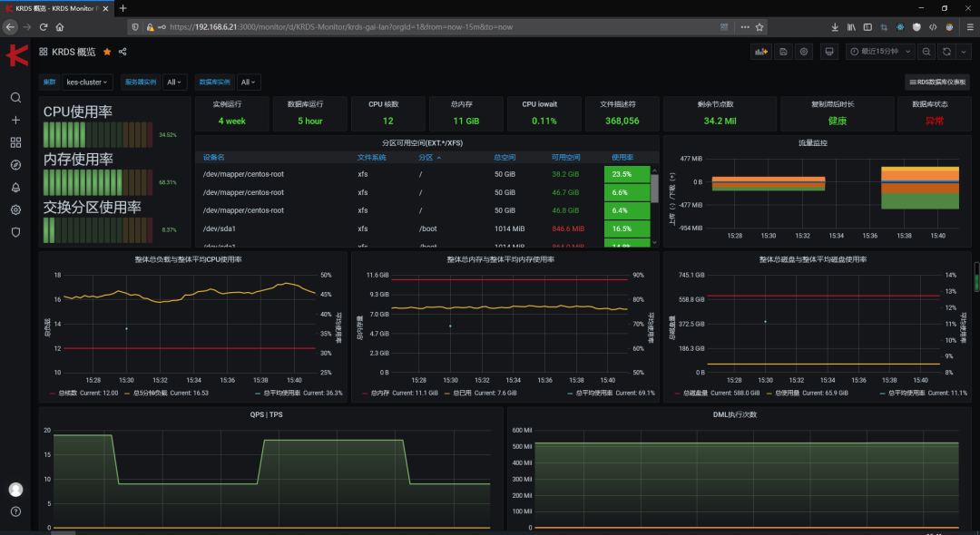Click the partition table vertical scrollbar
This screenshot has height=535, width=980.
point(654,188)
